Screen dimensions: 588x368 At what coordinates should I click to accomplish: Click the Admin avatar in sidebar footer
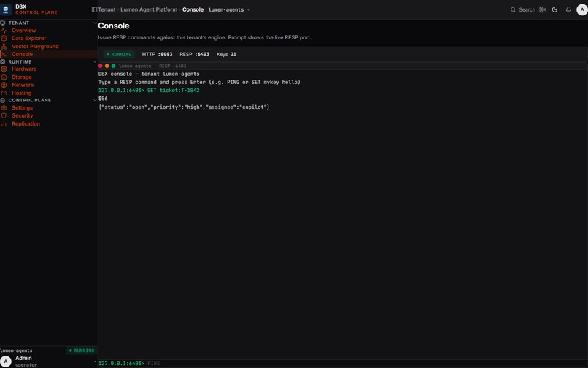click(x=6, y=361)
